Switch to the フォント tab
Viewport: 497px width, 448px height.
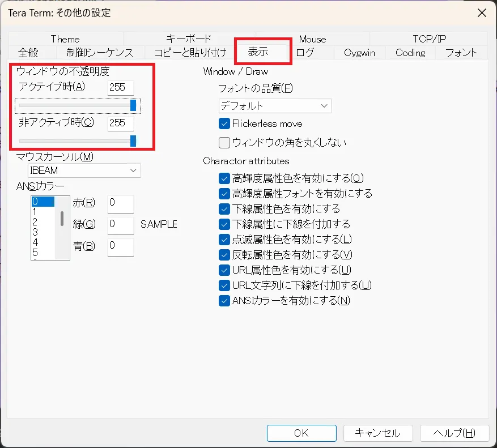460,53
